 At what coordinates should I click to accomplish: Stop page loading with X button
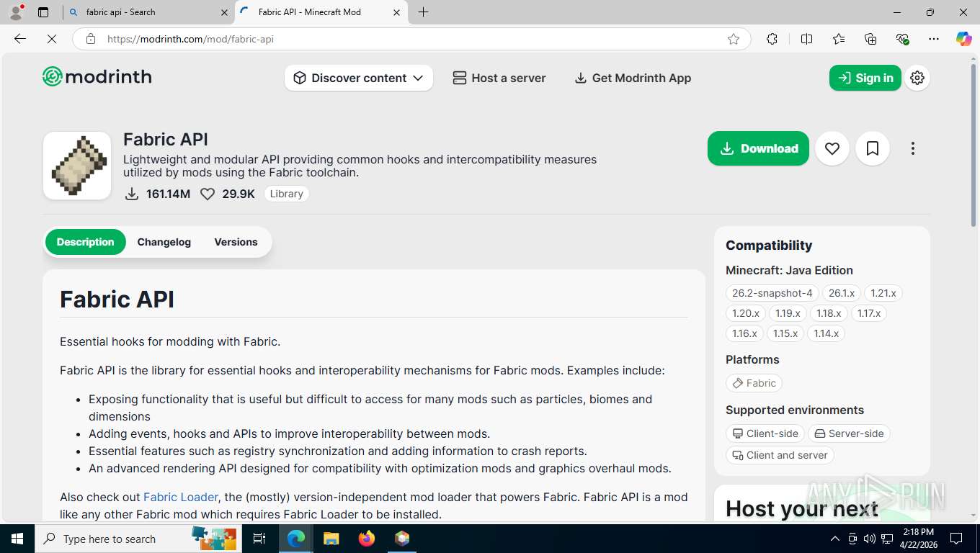point(52,39)
